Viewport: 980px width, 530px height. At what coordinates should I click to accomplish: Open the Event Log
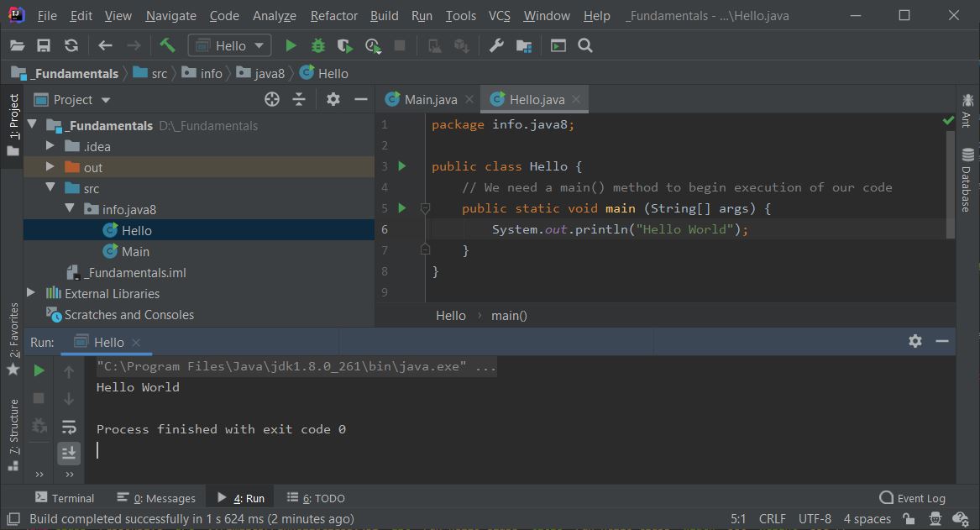913,498
